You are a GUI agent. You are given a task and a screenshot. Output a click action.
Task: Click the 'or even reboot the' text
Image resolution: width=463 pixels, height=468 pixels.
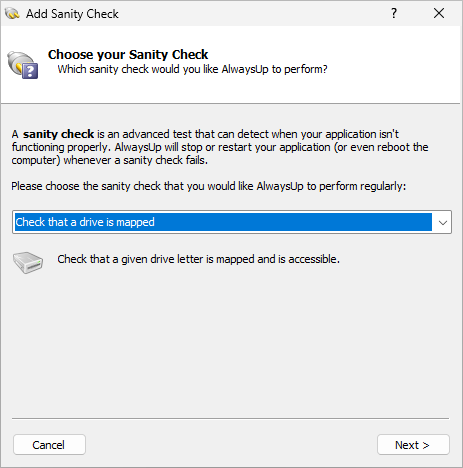pyautogui.click(x=382, y=147)
